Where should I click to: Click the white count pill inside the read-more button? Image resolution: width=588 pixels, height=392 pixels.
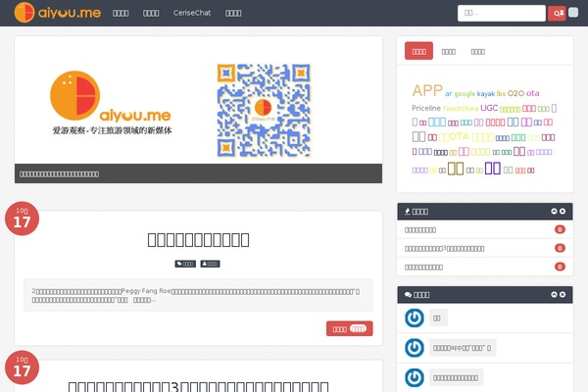(x=358, y=328)
